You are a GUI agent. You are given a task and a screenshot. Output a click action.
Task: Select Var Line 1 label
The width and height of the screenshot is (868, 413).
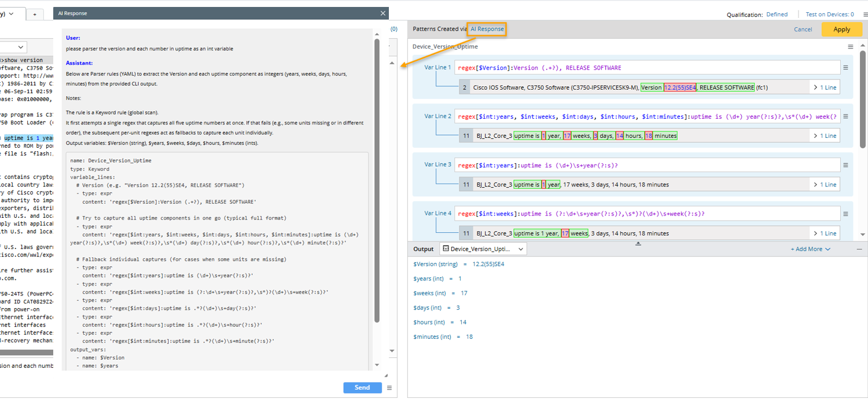pyautogui.click(x=437, y=68)
